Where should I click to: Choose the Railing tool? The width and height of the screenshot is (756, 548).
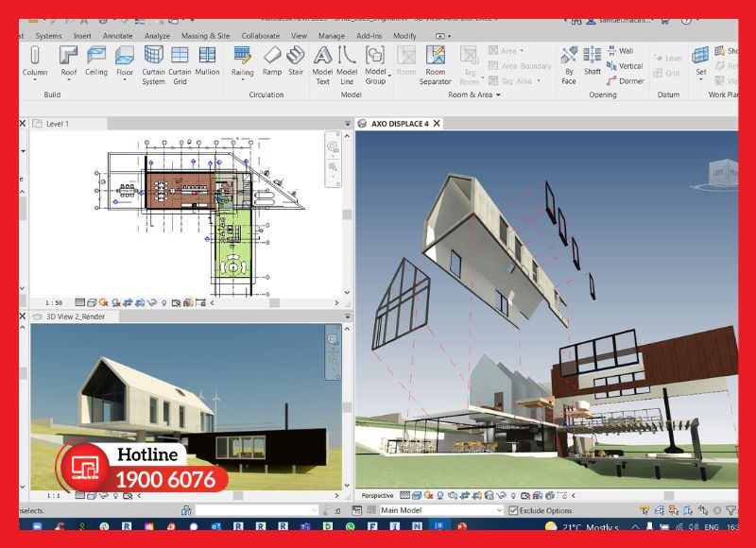pos(242,61)
